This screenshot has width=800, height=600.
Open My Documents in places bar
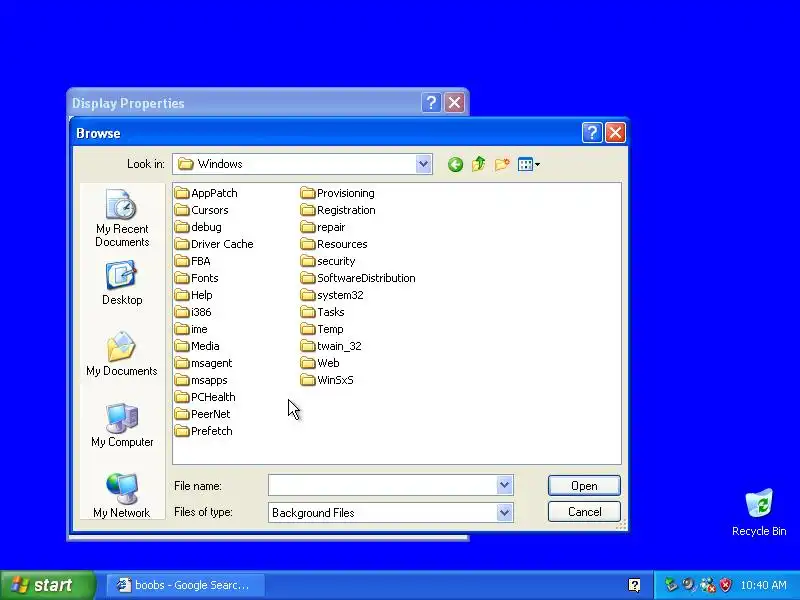(122, 355)
